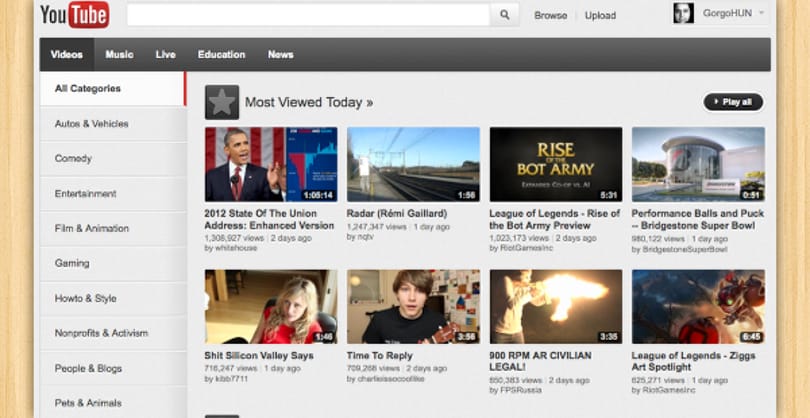Focus the YouTube search field
Screen dimensions: 810x418
click(308, 15)
